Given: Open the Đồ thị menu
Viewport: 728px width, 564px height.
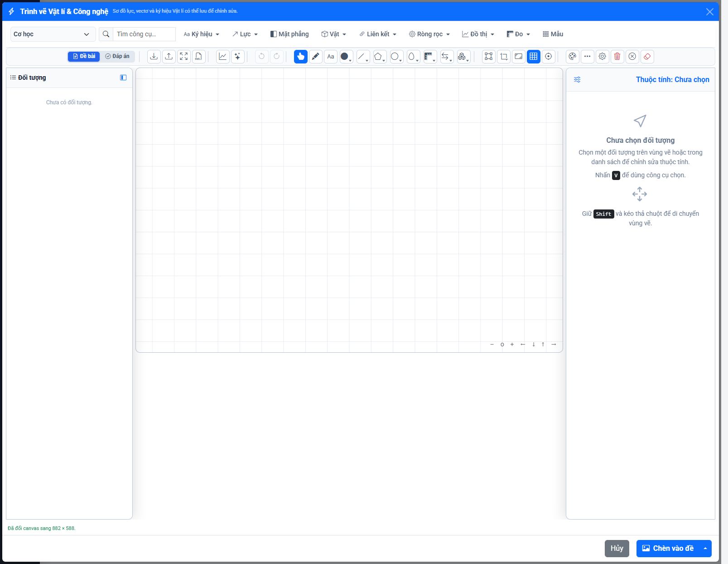Looking at the screenshot, I should pyautogui.click(x=478, y=34).
